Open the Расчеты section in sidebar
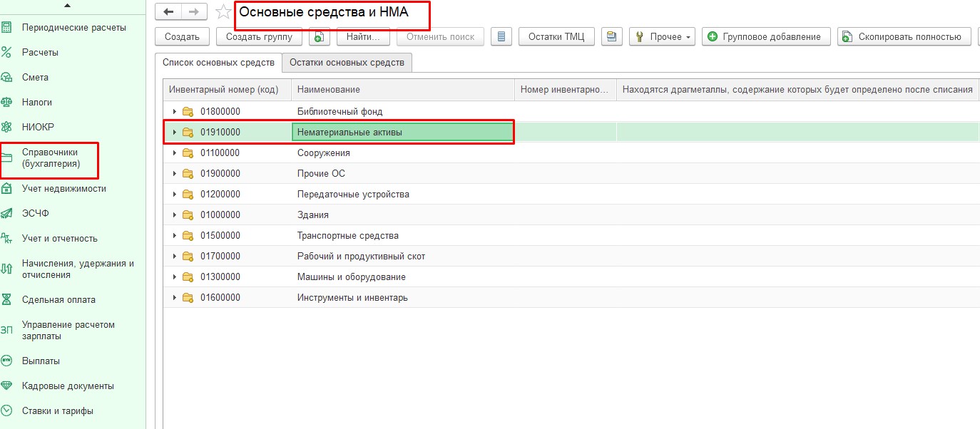Viewport: 980px width, 429px height. pos(40,52)
